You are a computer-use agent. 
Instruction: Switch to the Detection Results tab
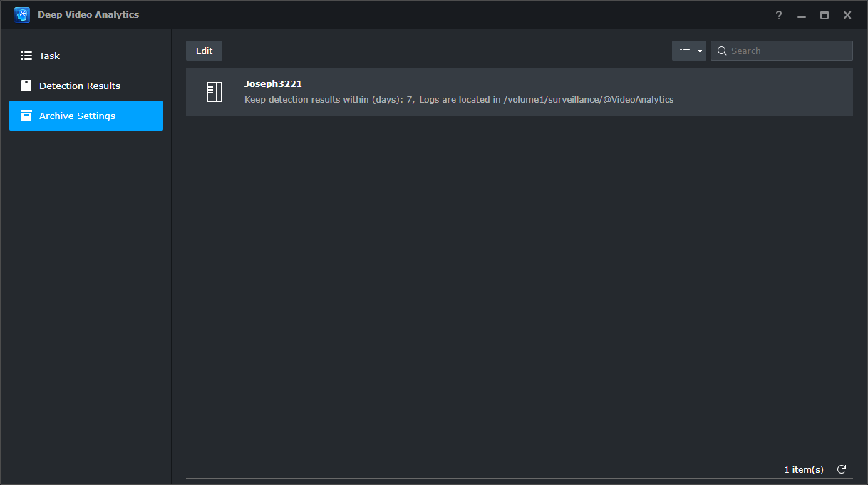[79, 86]
